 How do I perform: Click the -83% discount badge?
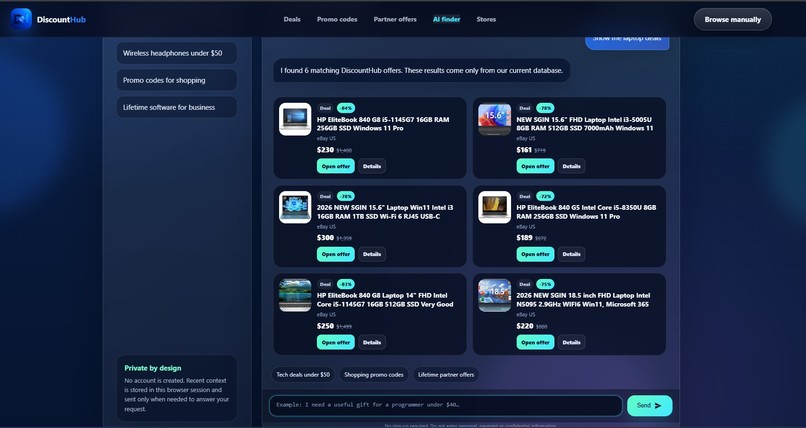[346, 284]
